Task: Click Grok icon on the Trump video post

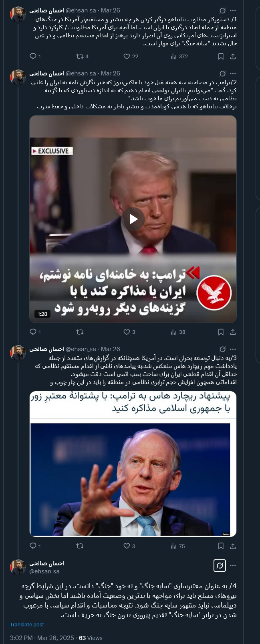Action: [x=223, y=73]
